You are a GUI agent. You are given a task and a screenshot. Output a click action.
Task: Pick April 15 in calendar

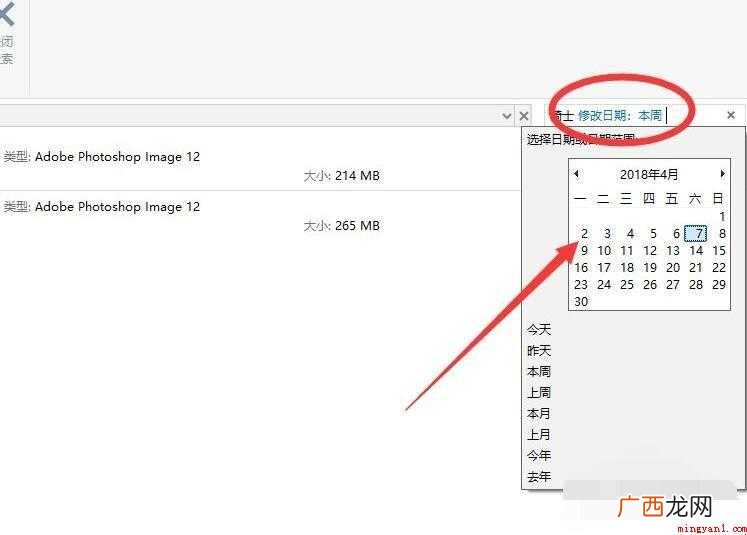point(719,251)
